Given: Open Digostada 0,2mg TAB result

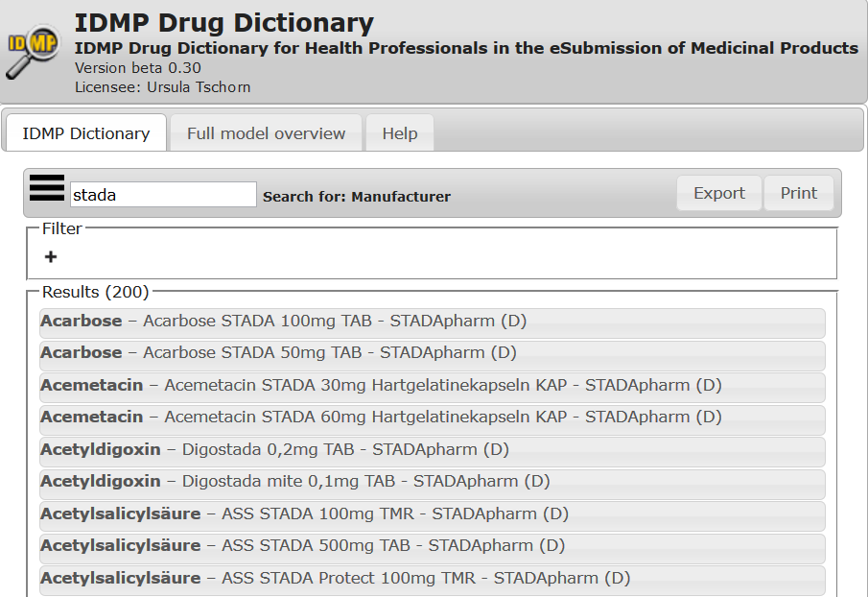Looking at the screenshot, I should pos(433,451).
